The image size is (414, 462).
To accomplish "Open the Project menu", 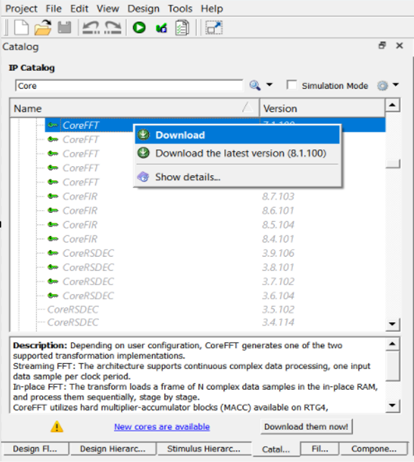I will coord(21,8).
